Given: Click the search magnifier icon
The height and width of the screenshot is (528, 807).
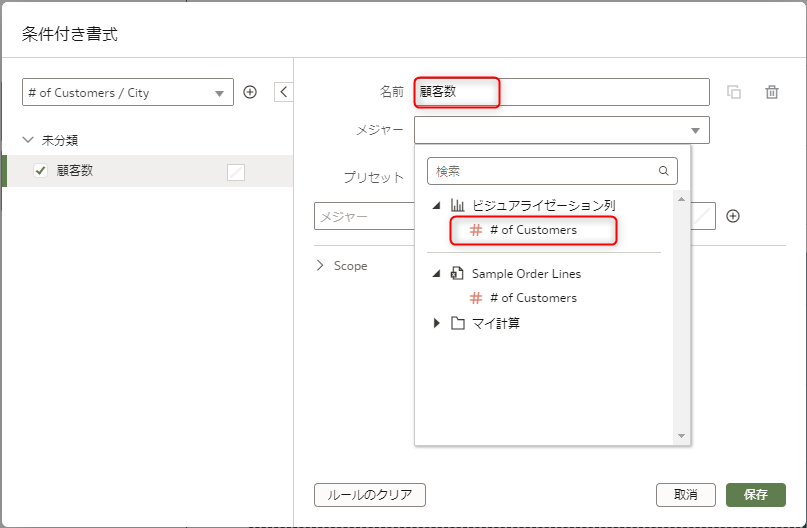Looking at the screenshot, I should coord(664,171).
